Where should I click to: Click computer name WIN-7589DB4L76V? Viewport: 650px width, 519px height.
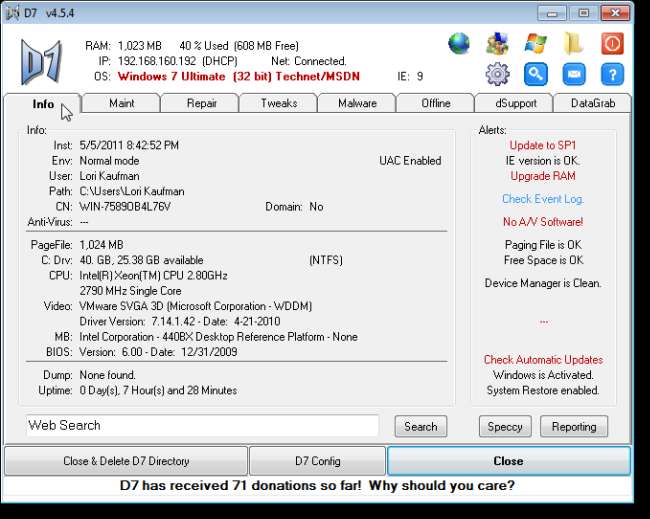coord(125,207)
